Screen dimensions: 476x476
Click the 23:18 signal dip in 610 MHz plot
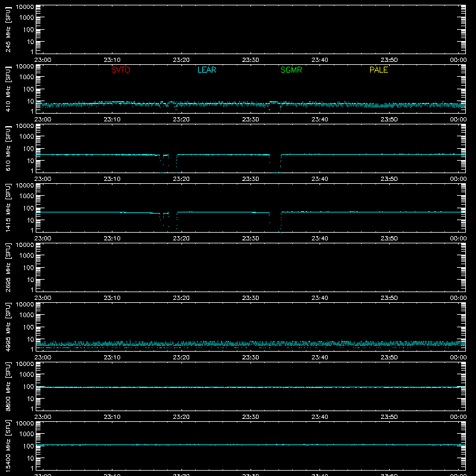[168, 163]
